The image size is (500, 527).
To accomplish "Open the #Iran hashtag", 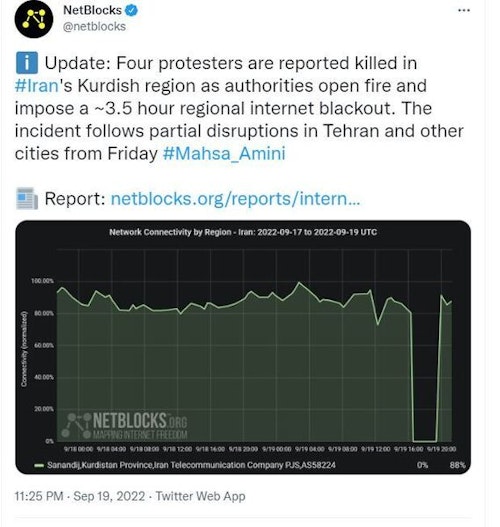I will pyautogui.click(x=37, y=86).
